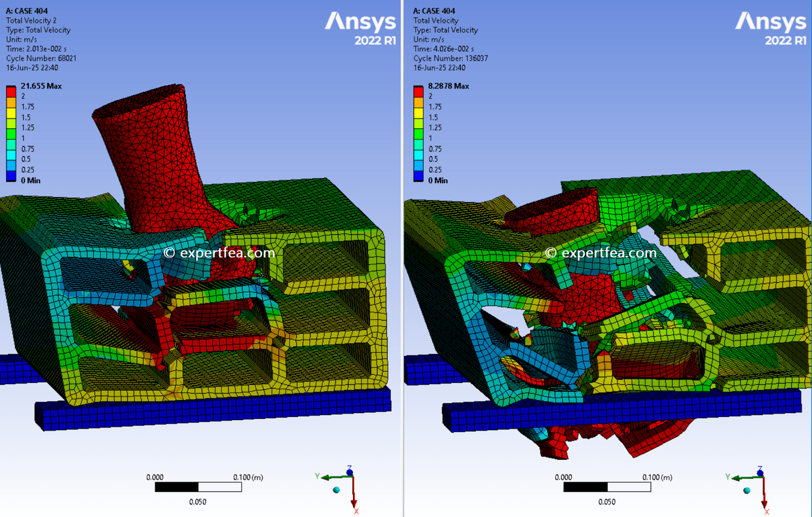Select the isometric view ball in right viewport
The height and width of the screenshot is (517, 812).
point(746,489)
